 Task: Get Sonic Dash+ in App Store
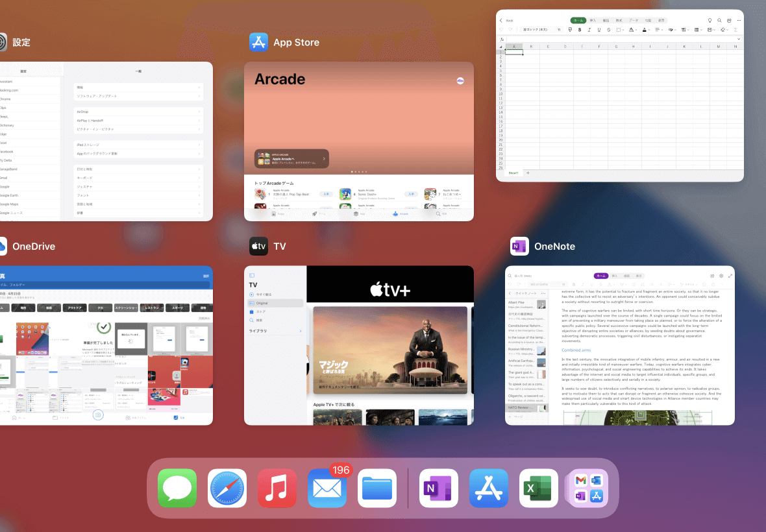412,194
